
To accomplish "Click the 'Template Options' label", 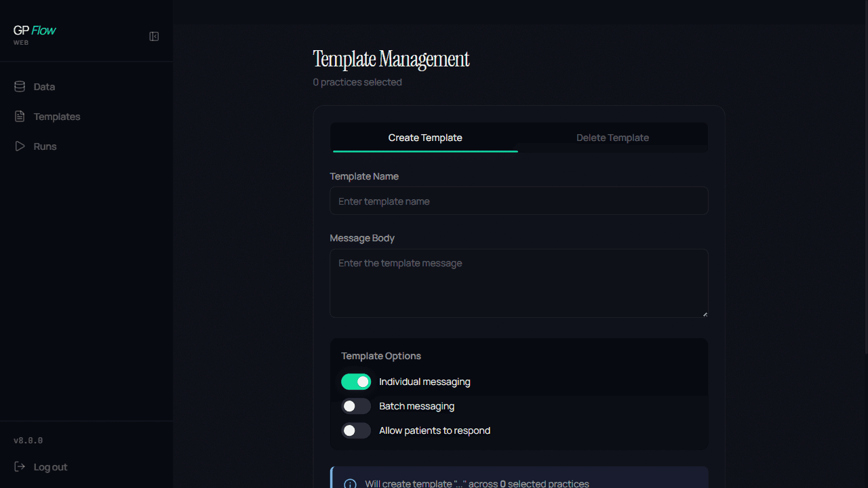I will coord(381,356).
